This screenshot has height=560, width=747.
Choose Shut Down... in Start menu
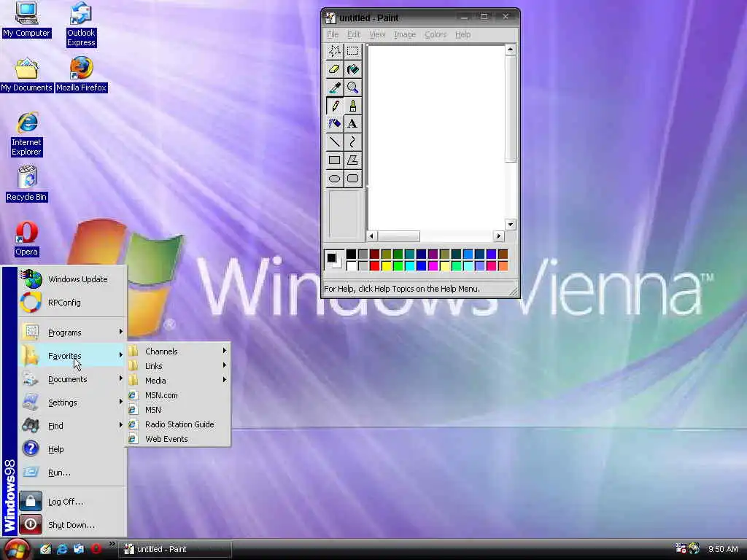coord(72,525)
